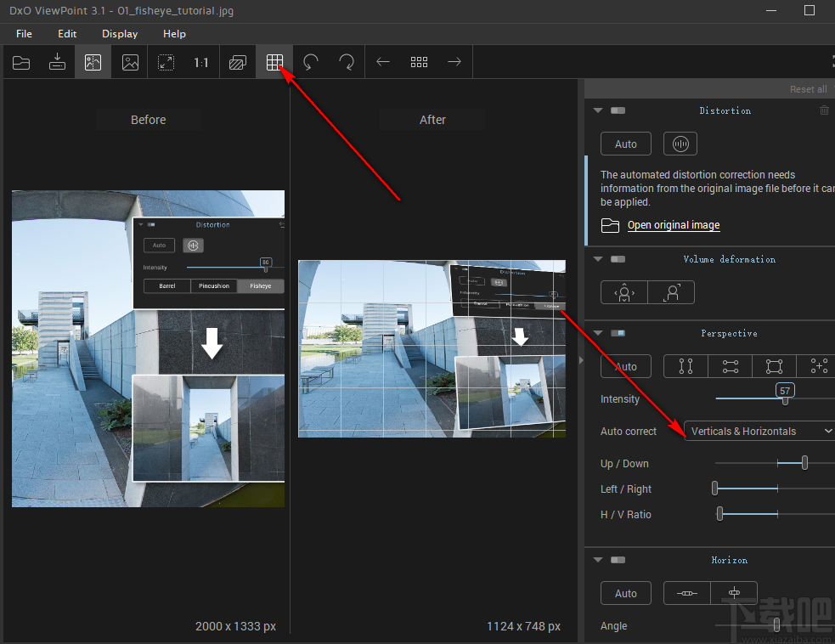The height and width of the screenshot is (644, 835).
Task: Open the Help menu
Action: coord(174,33)
